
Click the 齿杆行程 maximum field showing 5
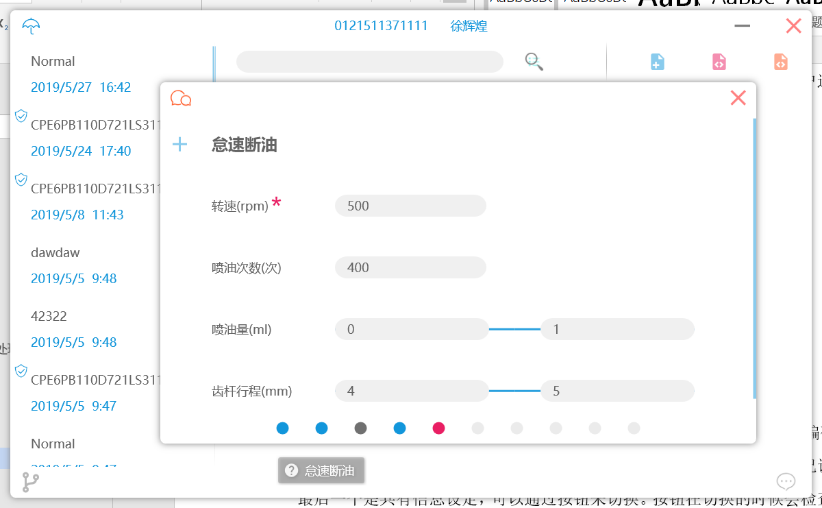pos(618,391)
